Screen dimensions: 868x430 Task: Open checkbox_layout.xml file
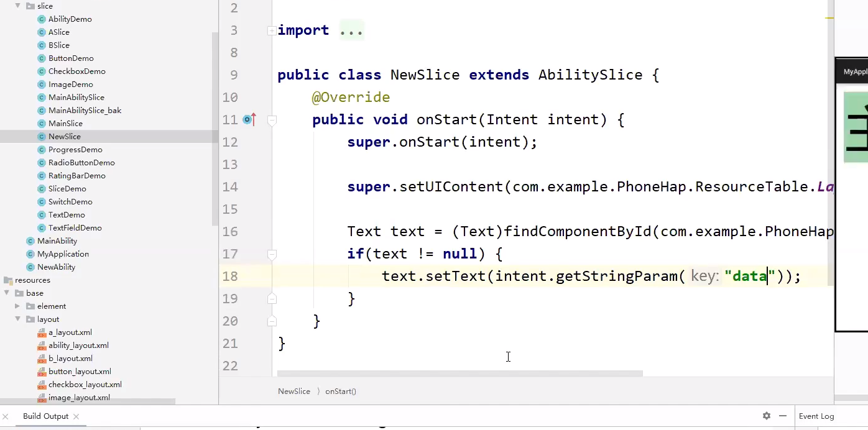pos(85,385)
